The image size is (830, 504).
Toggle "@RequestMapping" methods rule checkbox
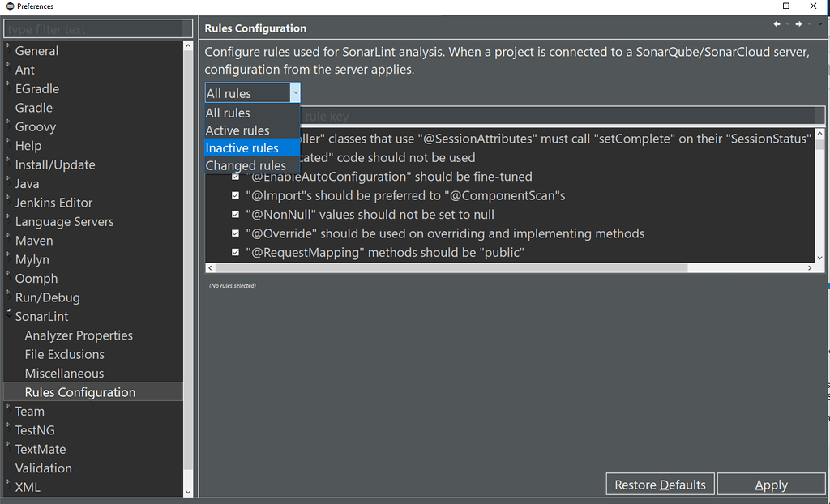[x=236, y=253]
